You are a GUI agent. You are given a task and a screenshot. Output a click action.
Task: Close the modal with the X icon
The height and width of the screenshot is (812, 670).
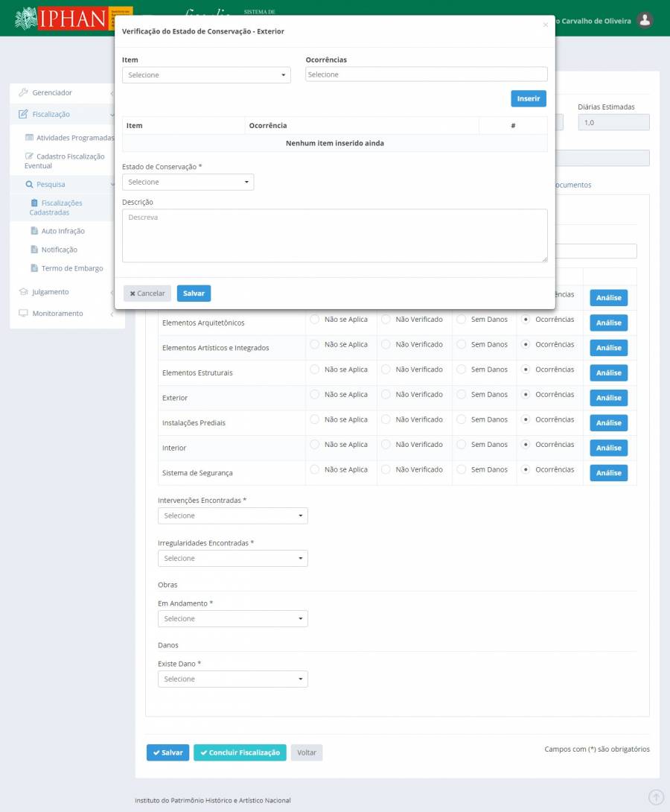coord(545,25)
